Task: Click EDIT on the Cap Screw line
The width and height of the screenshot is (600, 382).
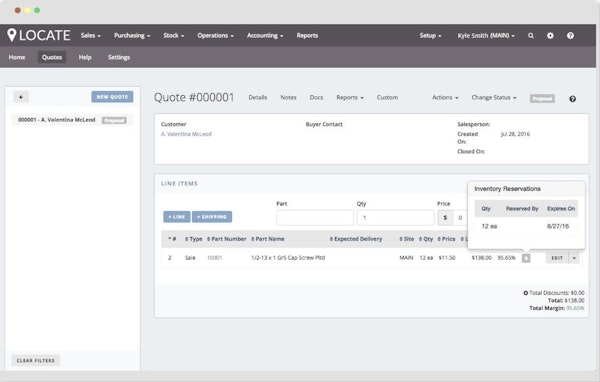Action: pyautogui.click(x=557, y=258)
